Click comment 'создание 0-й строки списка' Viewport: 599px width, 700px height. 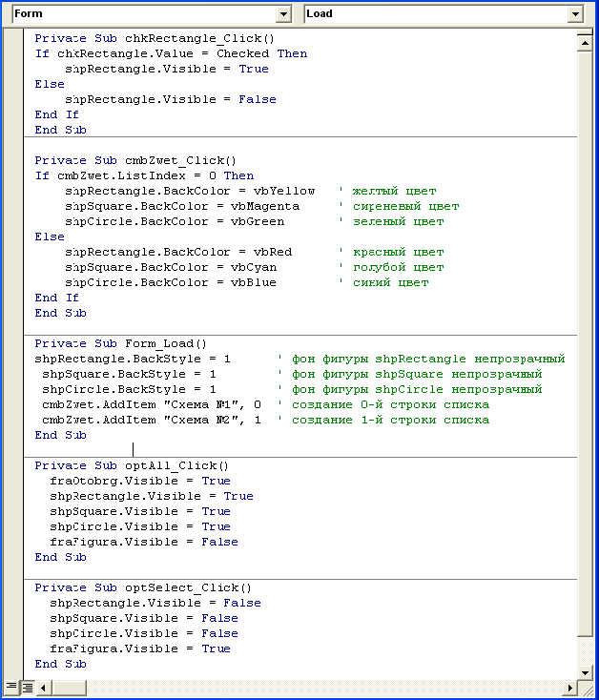390,404
